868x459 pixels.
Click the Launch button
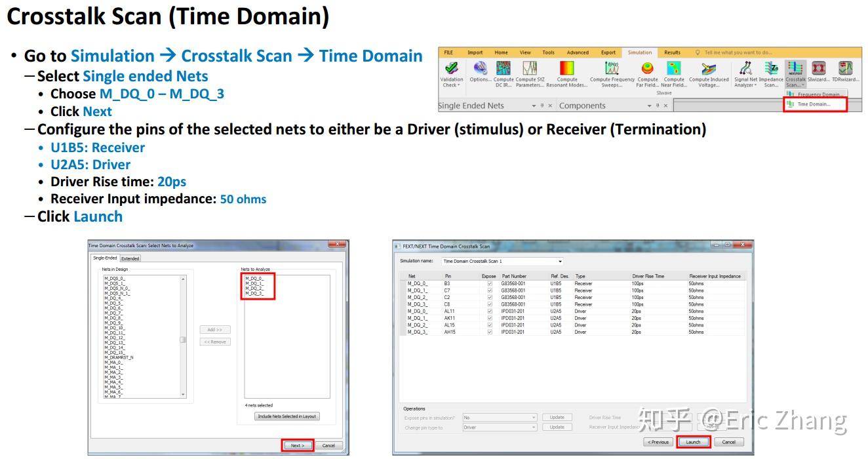(693, 442)
